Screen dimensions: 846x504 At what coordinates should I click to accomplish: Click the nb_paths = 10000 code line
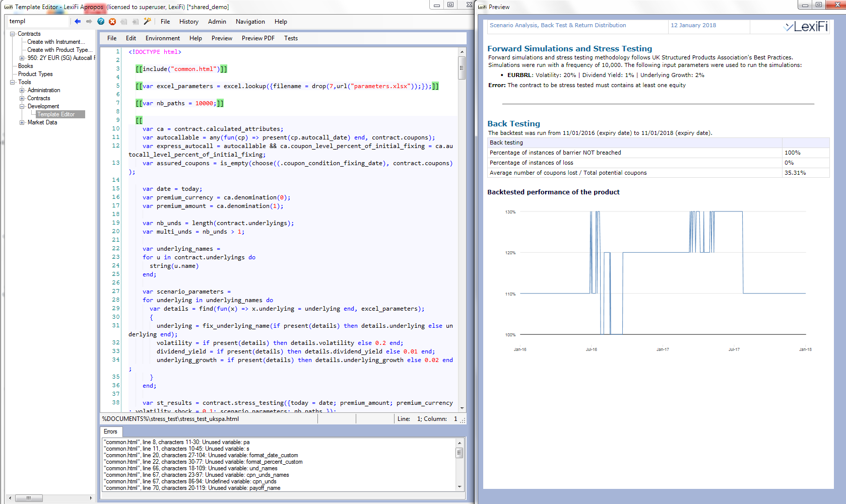coord(179,103)
